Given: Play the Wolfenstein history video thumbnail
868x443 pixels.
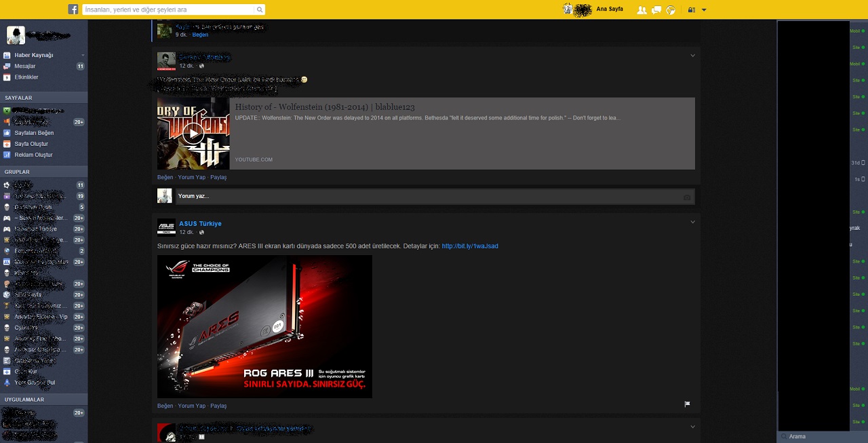Looking at the screenshot, I should pyautogui.click(x=193, y=134).
